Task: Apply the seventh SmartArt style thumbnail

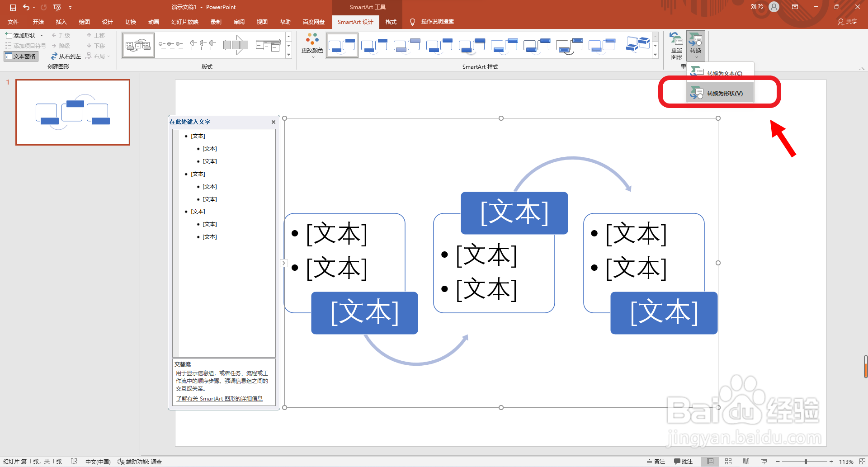Action: tap(537, 45)
